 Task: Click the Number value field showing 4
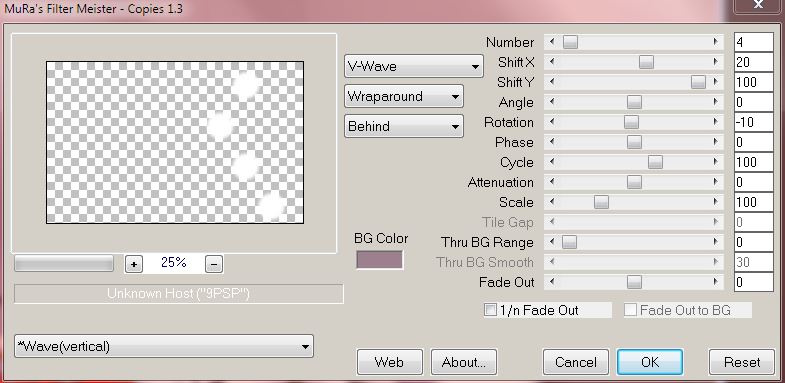pyautogui.click(x=754, y=42)
